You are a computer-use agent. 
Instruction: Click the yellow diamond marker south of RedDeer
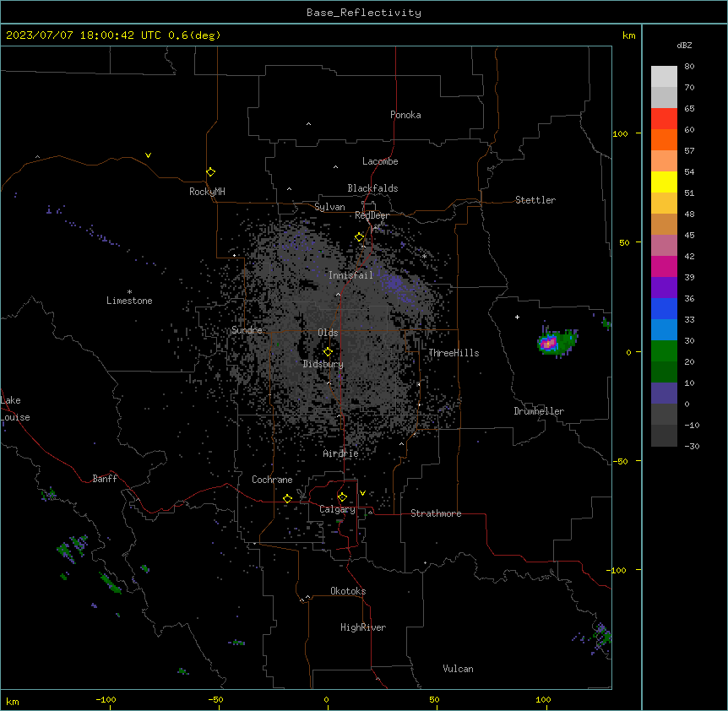pyautogui.click(x=359, y=237)
